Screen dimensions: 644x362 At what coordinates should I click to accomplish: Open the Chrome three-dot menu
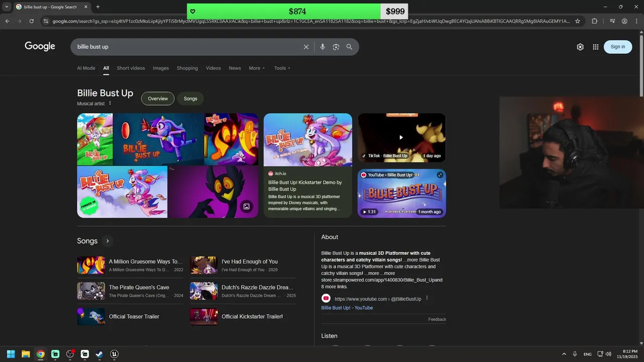tap(637, 21)
